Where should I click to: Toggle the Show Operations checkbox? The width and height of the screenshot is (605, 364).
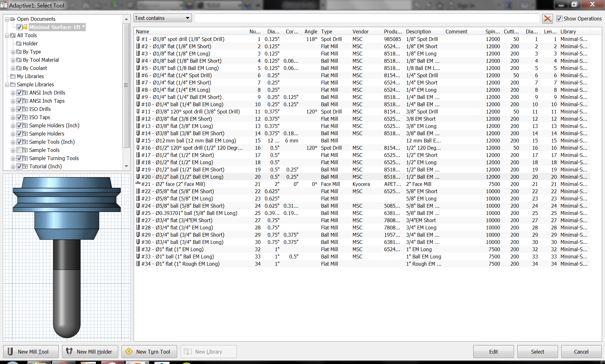coord(559,19)
